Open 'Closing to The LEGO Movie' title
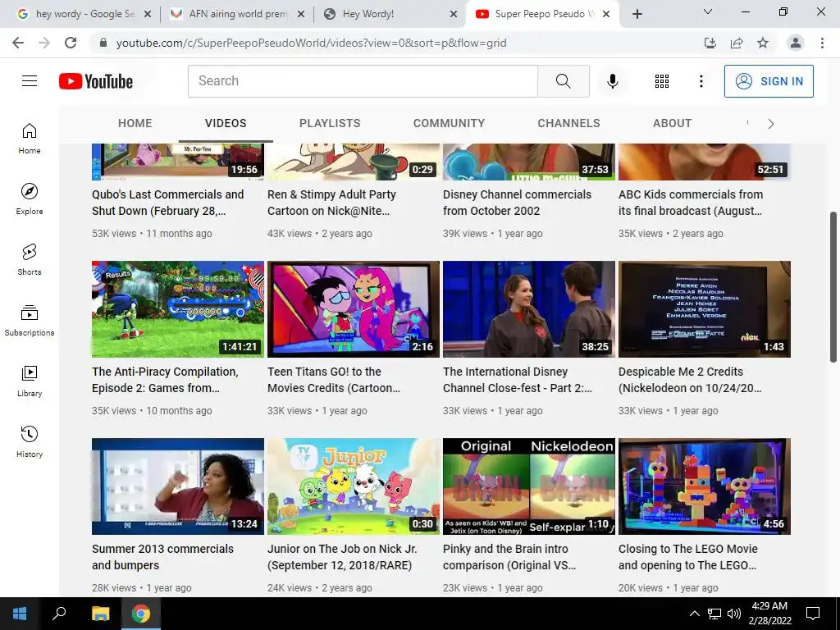Screen dimensions: 840x630 (x=688, y=557)
